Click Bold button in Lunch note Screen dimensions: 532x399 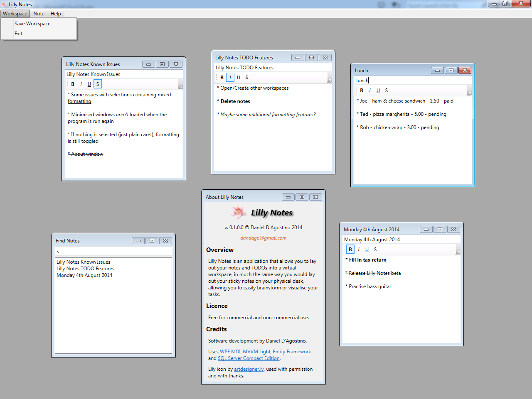[x=362, y=91]
